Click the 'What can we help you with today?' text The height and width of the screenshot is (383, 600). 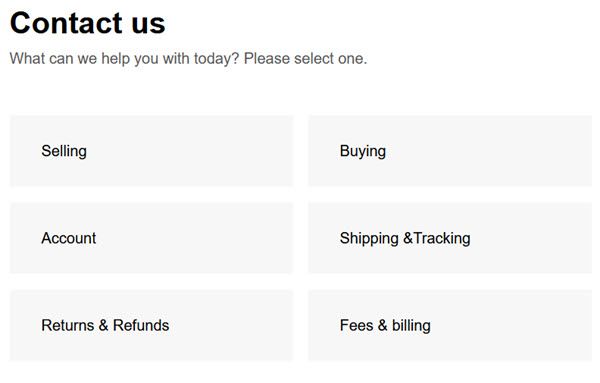point(124,59)
